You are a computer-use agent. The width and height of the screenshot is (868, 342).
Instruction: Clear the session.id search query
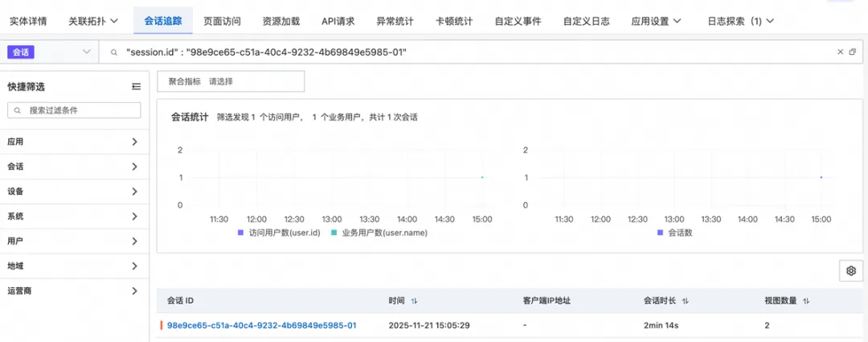click(837, 52)
